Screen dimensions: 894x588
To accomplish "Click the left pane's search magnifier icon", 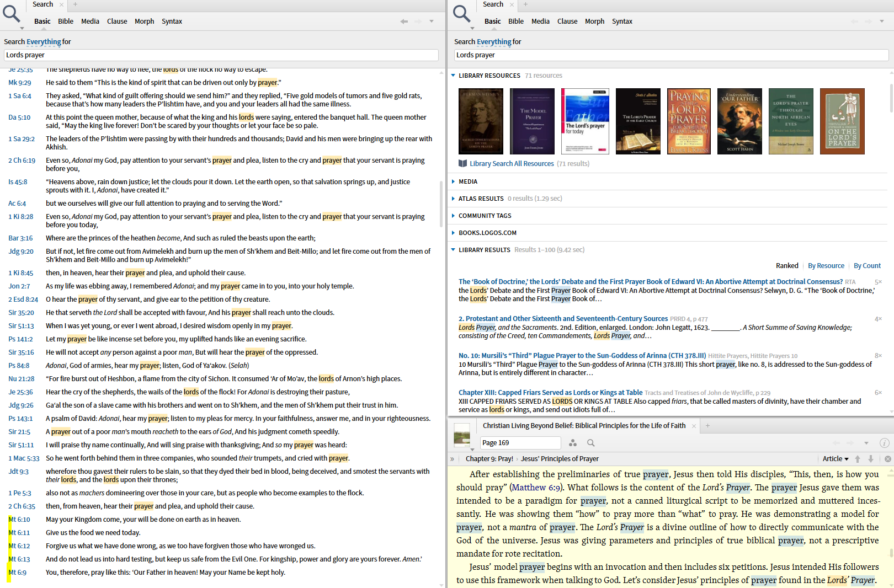I will tap(11, 13).
